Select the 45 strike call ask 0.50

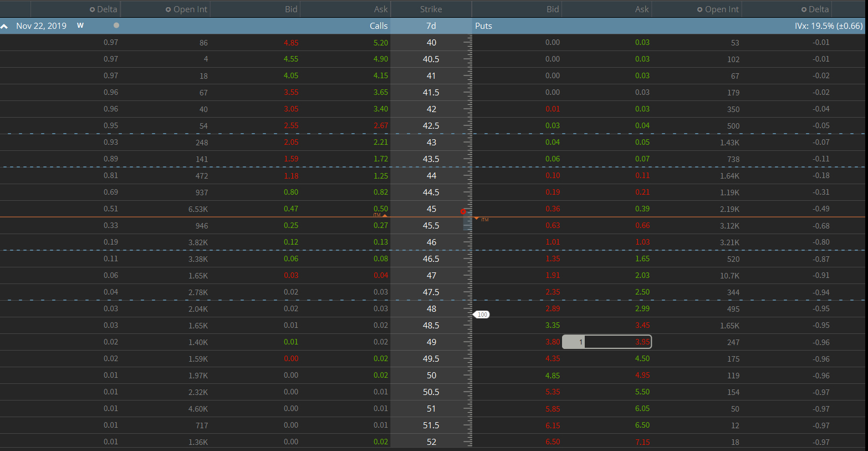(380, 209)
